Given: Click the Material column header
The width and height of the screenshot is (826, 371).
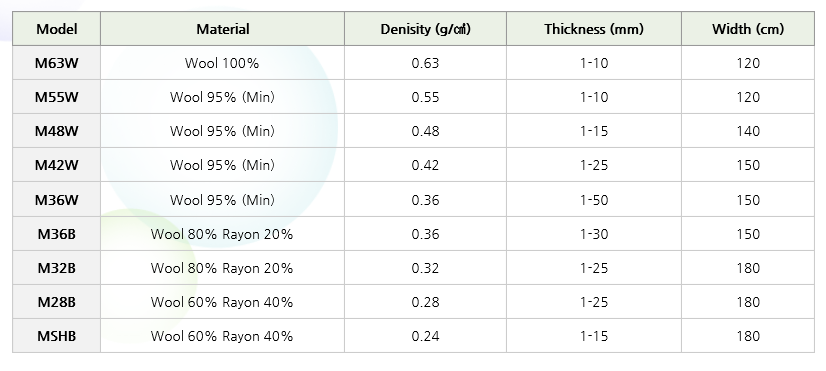Looking at the screenshot, I should 222,29.
